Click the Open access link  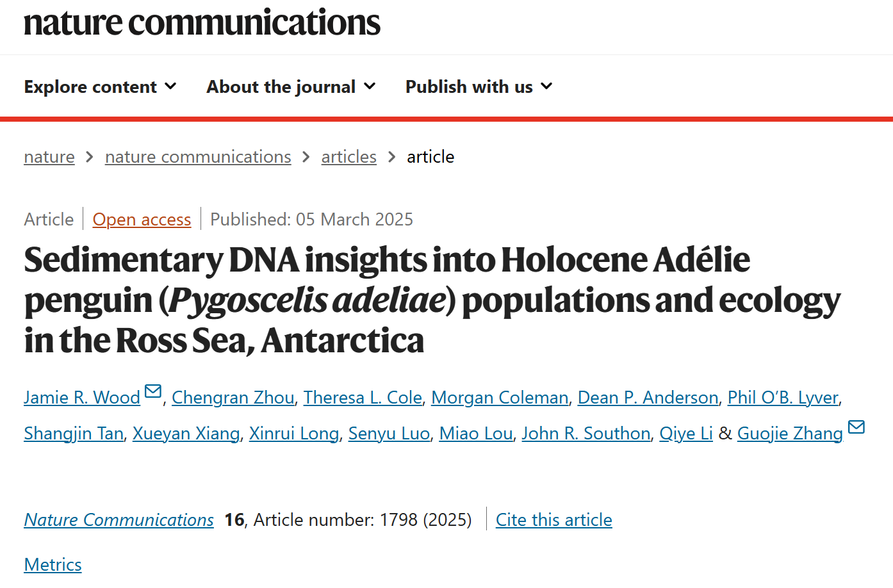pyautogui.click(x=142, y=220)
